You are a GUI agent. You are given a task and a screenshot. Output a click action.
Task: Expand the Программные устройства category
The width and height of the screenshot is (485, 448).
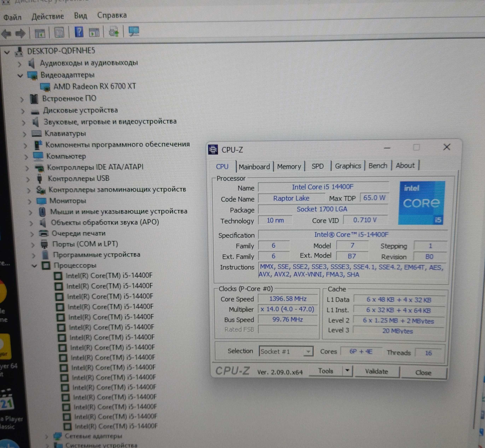[x=33, y=256]
